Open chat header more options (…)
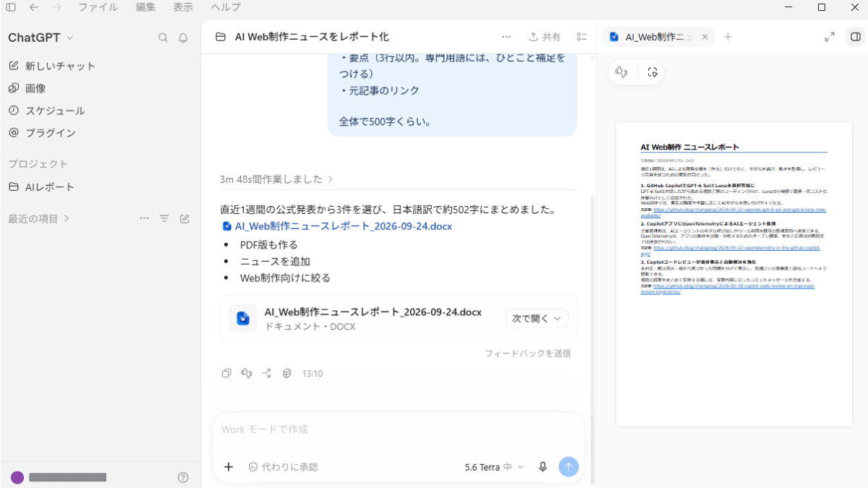 pyautogui.click(x=506, y=37)
